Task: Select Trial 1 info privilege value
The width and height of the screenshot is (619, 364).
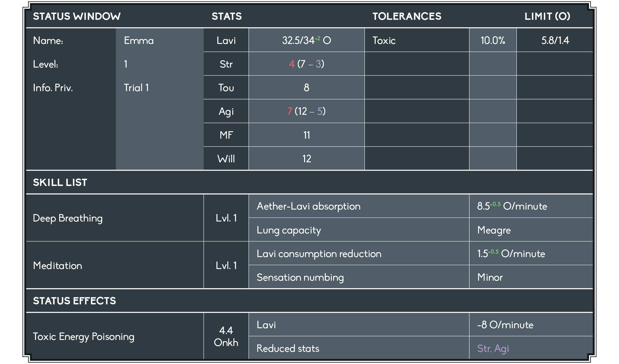Action: 136,88
